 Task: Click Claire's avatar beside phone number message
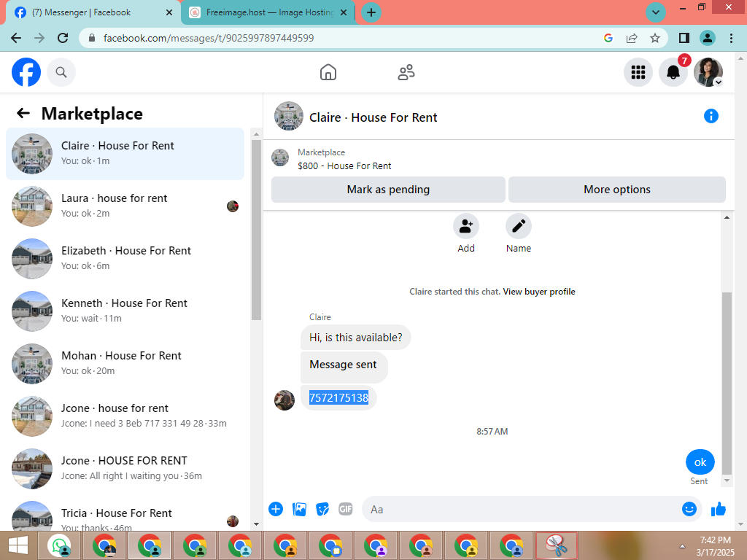pyautogui.click(x=285, y=400)
